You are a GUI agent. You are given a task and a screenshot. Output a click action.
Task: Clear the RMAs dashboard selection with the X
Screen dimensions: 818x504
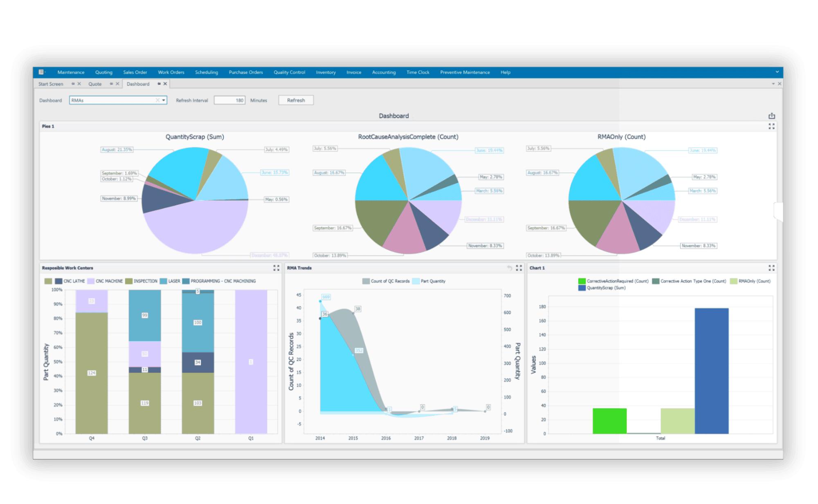[157, 100]
